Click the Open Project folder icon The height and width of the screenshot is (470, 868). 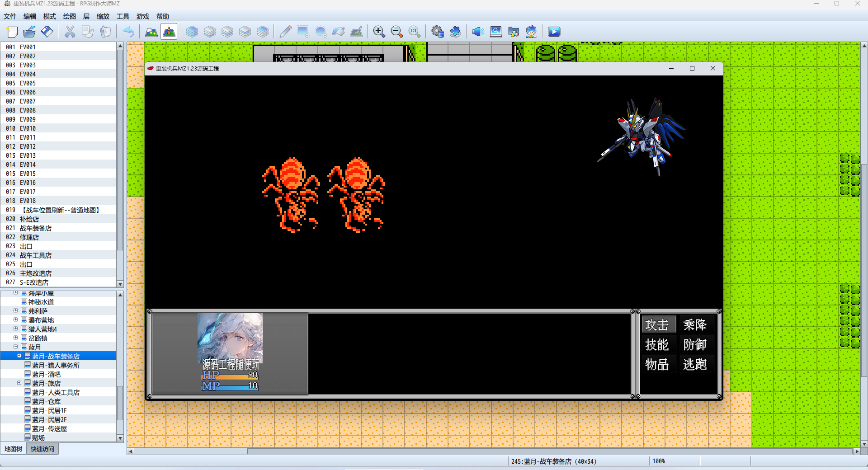[x=29, y=32]
